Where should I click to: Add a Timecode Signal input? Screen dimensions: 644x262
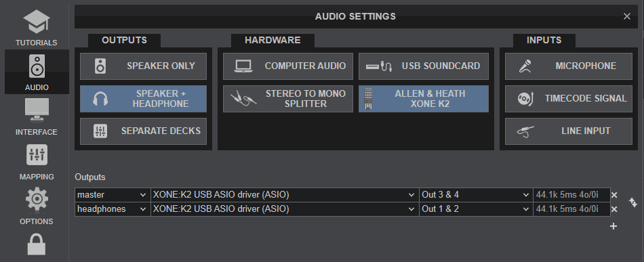click(x=569, y=99)
